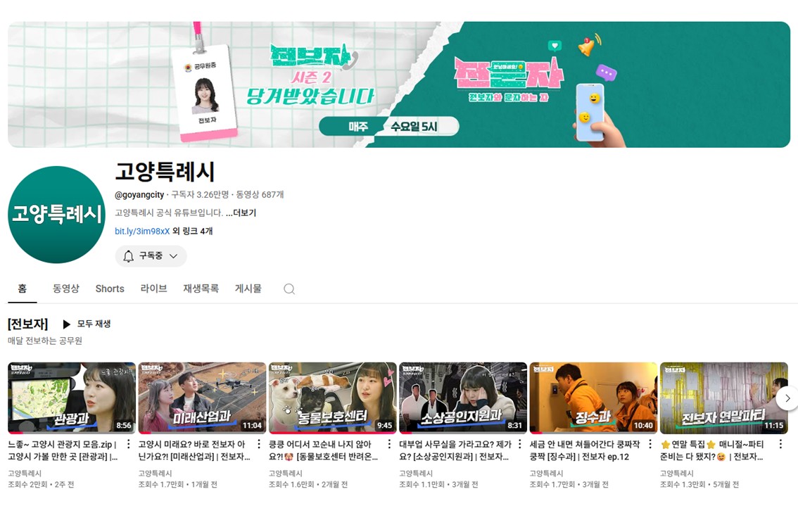
Task: Switch to the 동영상 tab
Action: [66, 289]
